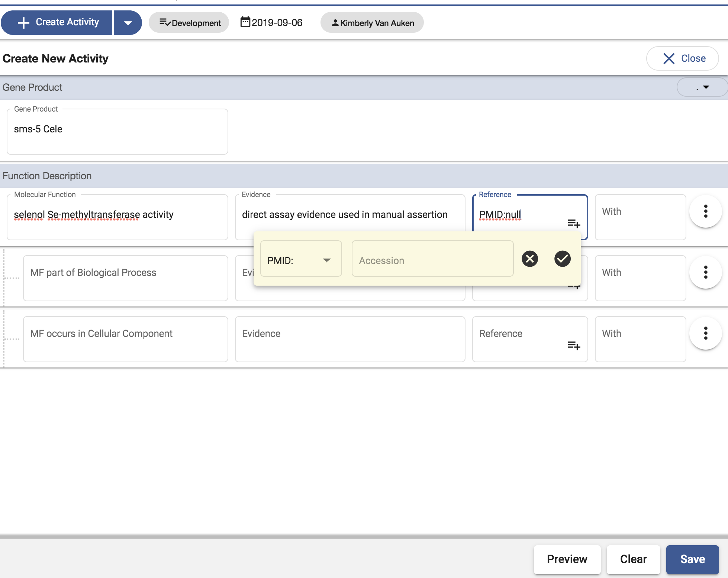Select the Gene Product section header

tap(32, 87)
